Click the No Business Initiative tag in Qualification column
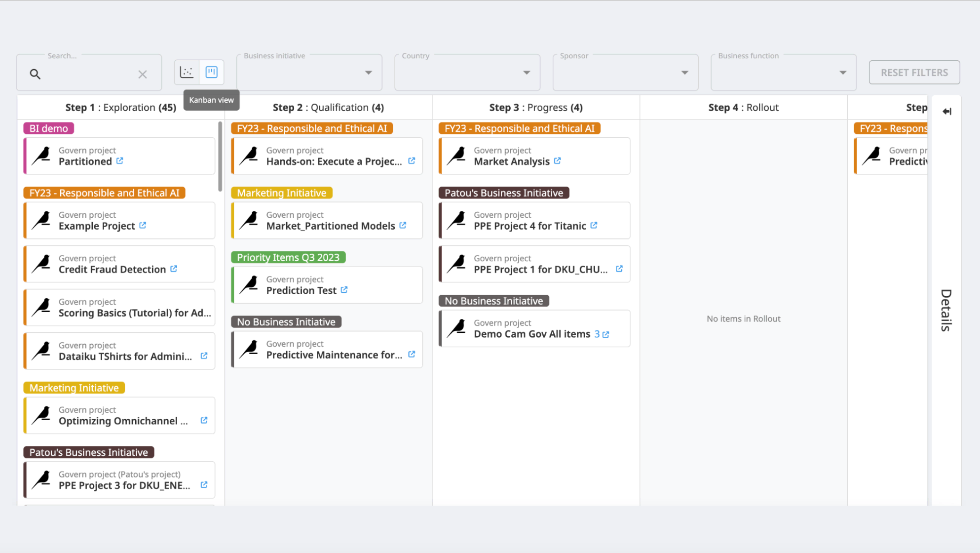This screenshot has width=980, height=553. [286, 322]
